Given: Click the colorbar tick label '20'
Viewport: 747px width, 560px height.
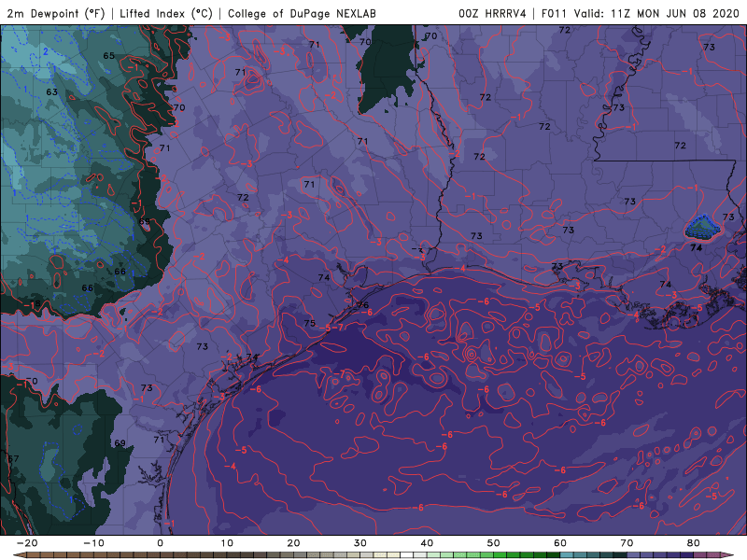Looking at the screenshot, I should 293,543.
